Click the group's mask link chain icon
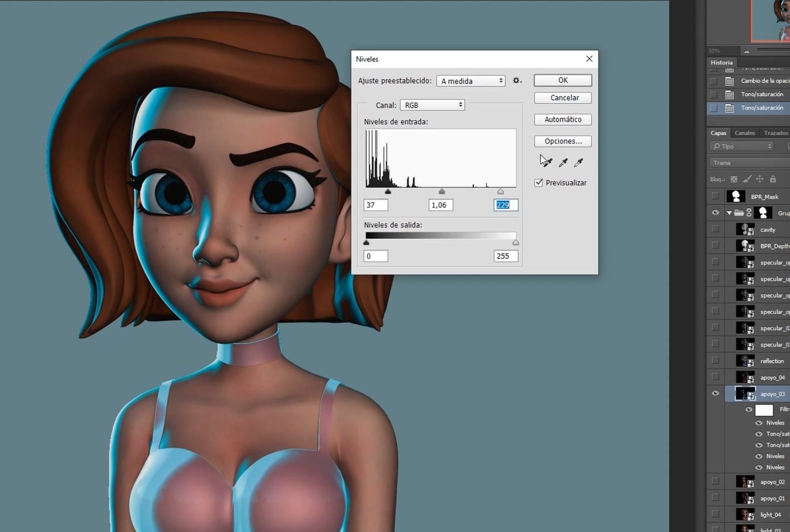 pos(749,213)
